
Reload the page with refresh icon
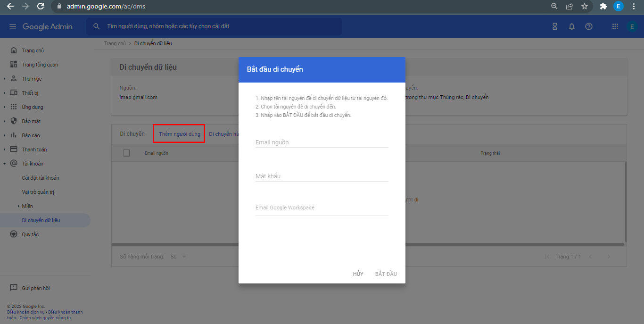pos(41,7)
